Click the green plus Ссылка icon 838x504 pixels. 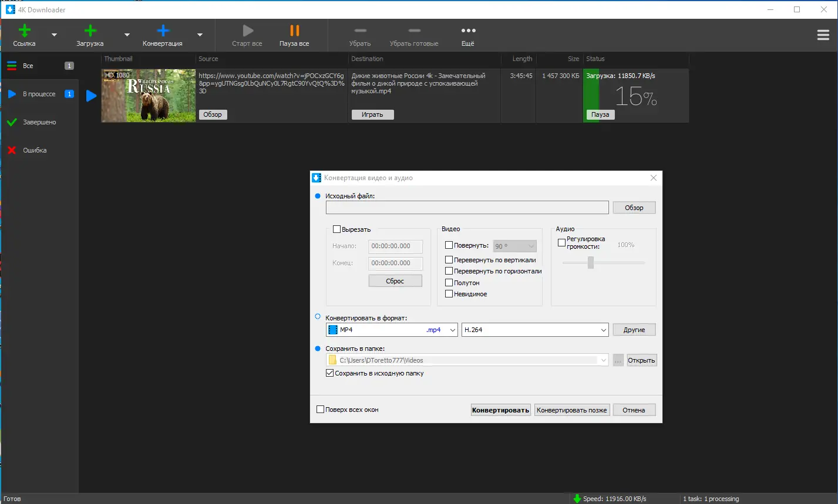[24, 31]
